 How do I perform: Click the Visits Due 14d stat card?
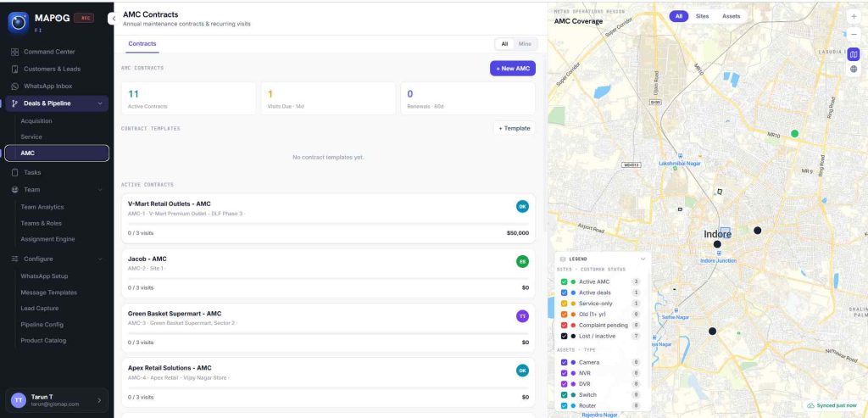click(x=328, y=98)
